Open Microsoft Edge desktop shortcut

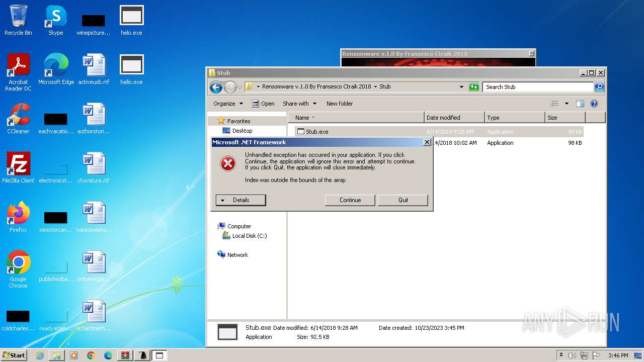(56, 70)
